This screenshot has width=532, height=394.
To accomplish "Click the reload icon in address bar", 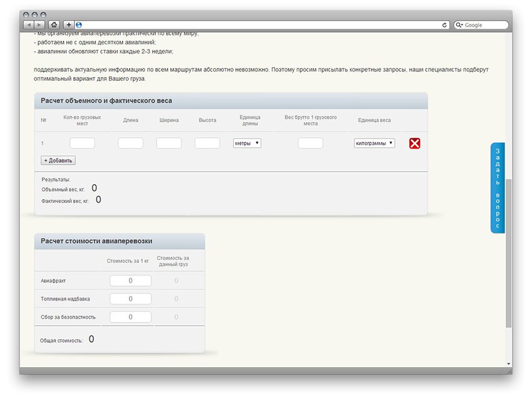I will [x=445, y=25].
